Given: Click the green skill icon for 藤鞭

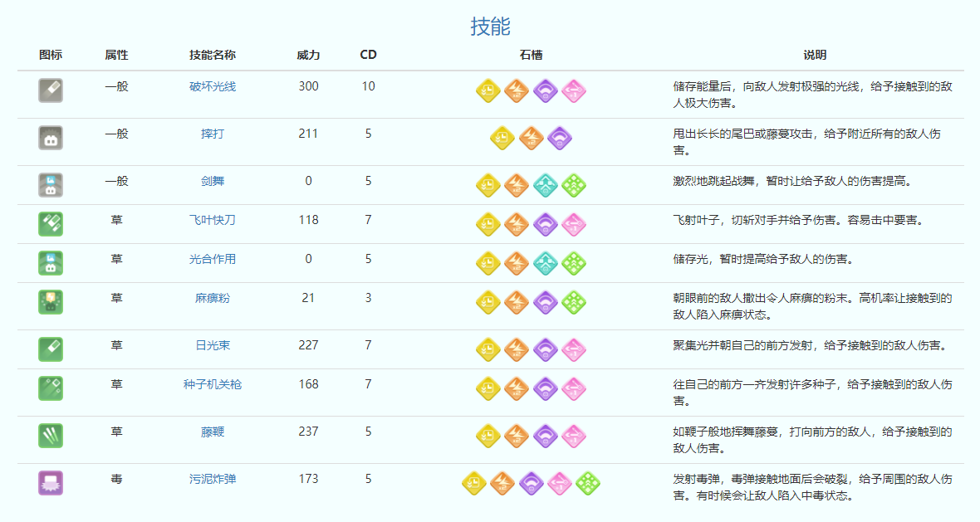Looking at the screenshot, I should pos(51,436).
